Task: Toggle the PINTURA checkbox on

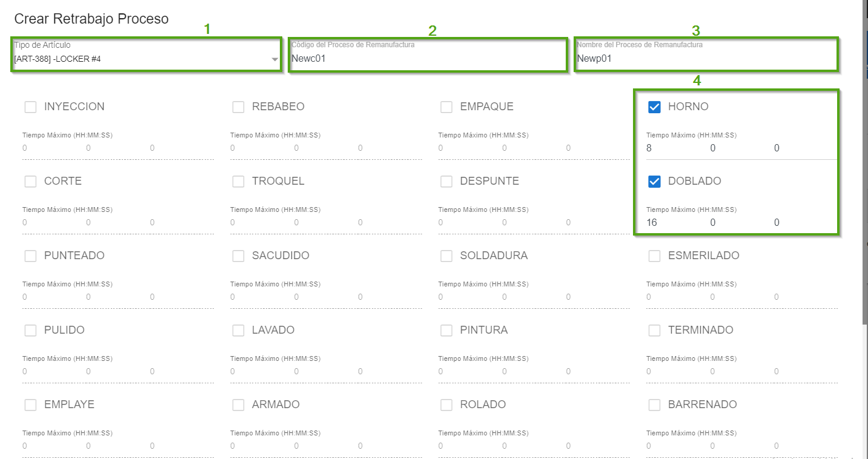Action: tap(446, 331)
